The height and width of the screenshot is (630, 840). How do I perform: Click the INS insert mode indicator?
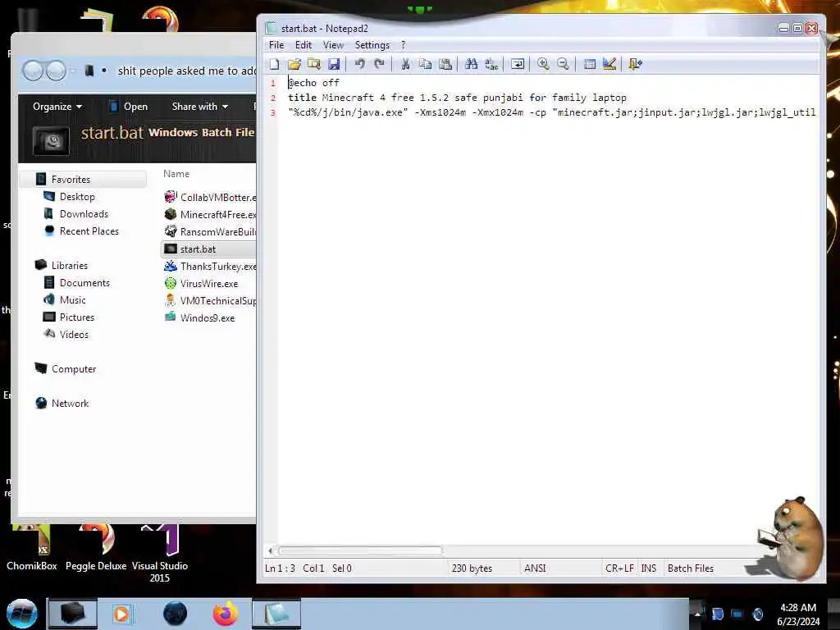(x=648, y=568)
